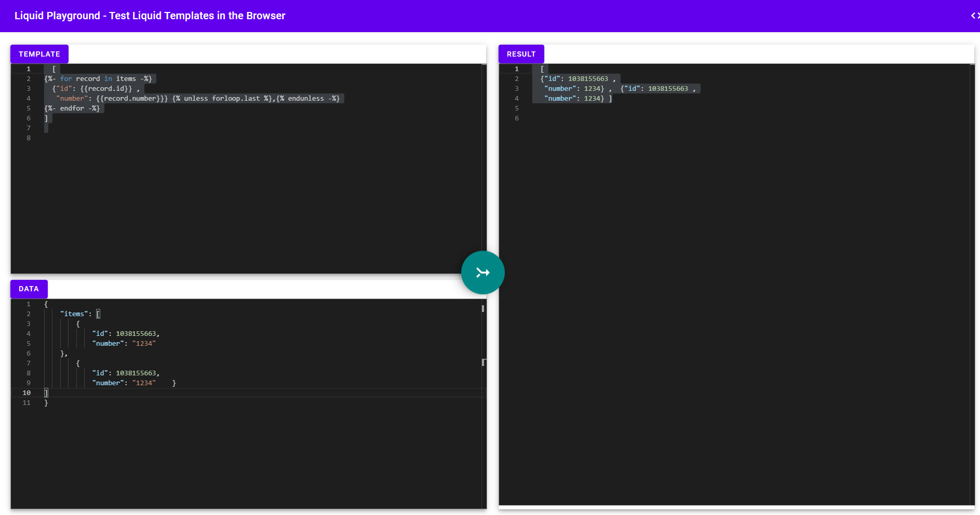Viewport: 980px width, 515px height.
Task: Click the Result editor vertical scrollbar
Action: (972, 284)
